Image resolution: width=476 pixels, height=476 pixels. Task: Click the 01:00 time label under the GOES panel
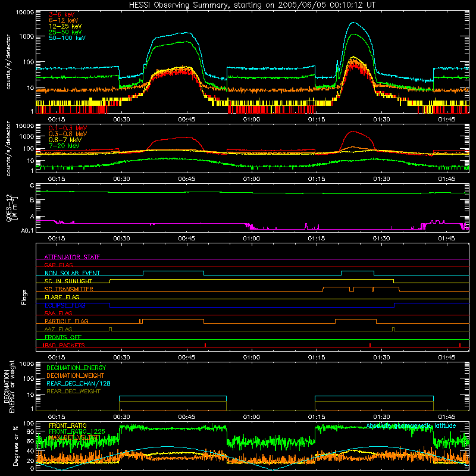[251, 239]
